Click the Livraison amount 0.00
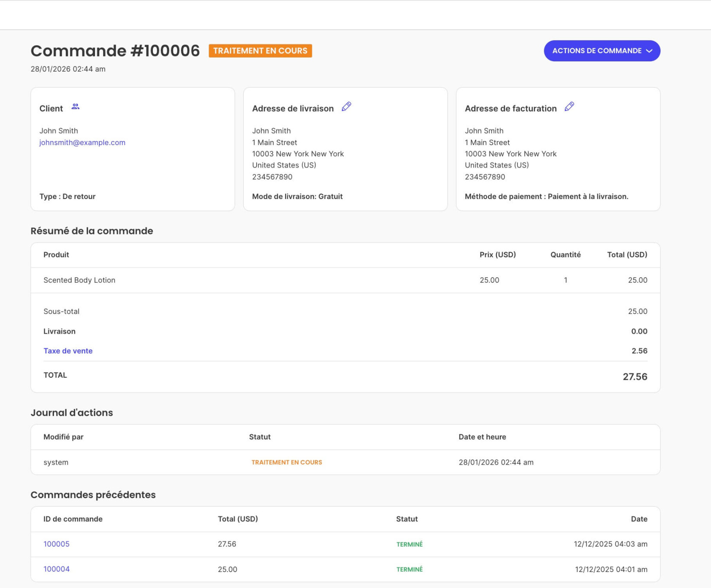This screenshot has width=711, height=588. click(x=639, y=332)
